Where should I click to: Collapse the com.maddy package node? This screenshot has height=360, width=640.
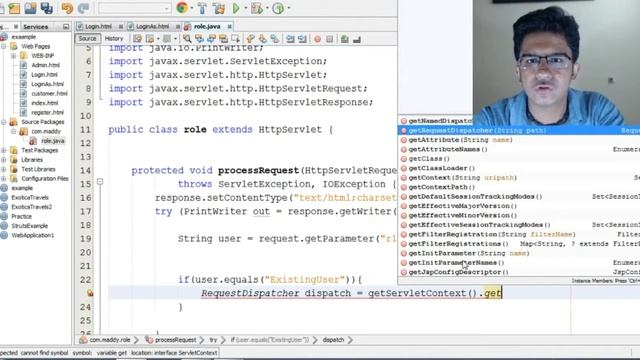[x=13, y=131]
